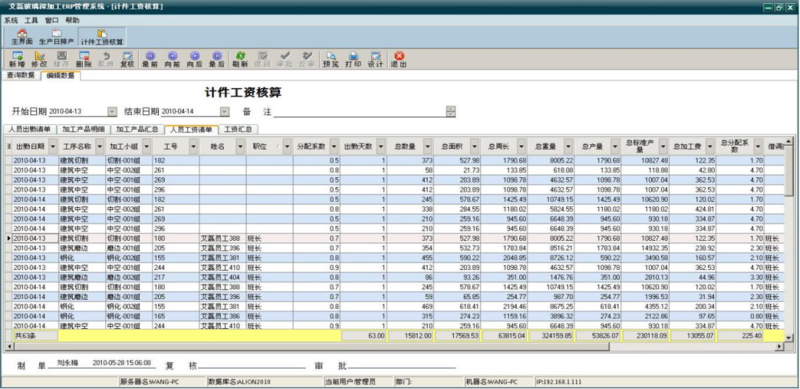Click the grayed 退回 (return) icon
Screen dimensions: 800x389
click(x=263, y=59)
